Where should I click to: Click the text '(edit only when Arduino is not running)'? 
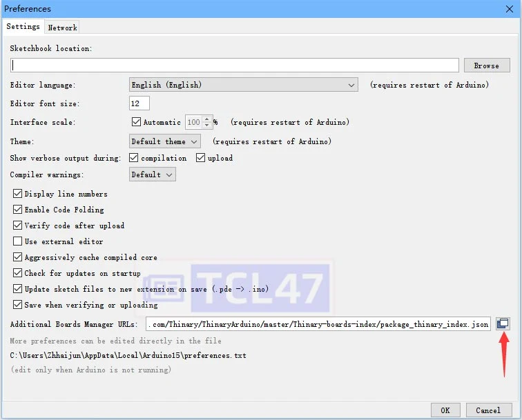click(x=91, y=370)
